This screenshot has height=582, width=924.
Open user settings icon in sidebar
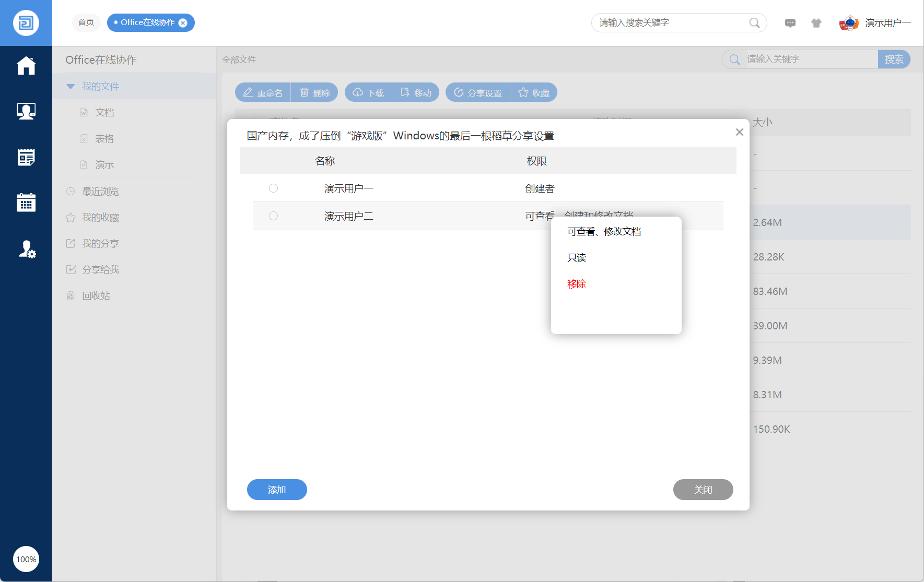(26, 249)
